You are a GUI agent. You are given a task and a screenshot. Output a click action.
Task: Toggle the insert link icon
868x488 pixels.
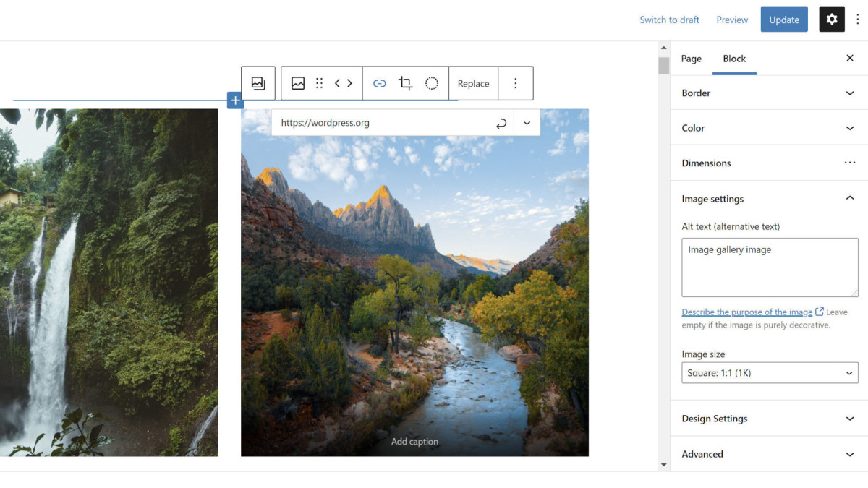(x=380, y=83)
